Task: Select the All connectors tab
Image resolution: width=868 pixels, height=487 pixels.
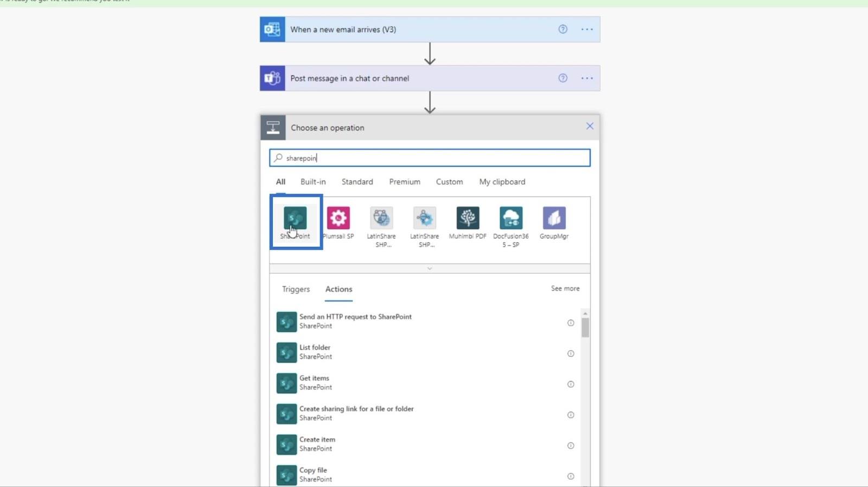Action: (x=280, y=182)
